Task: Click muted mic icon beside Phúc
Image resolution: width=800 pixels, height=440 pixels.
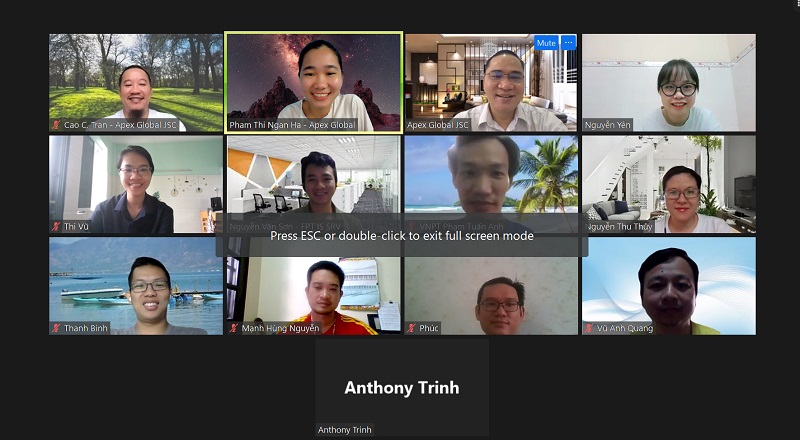Action: pyautogui.click(x=411, y=328)
